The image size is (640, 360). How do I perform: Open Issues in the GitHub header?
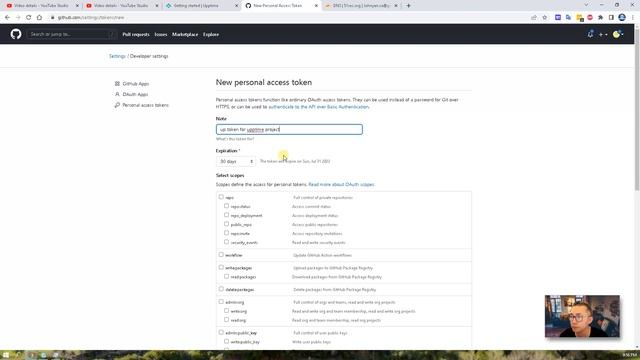pyautogui.click(x=161, y=35)
